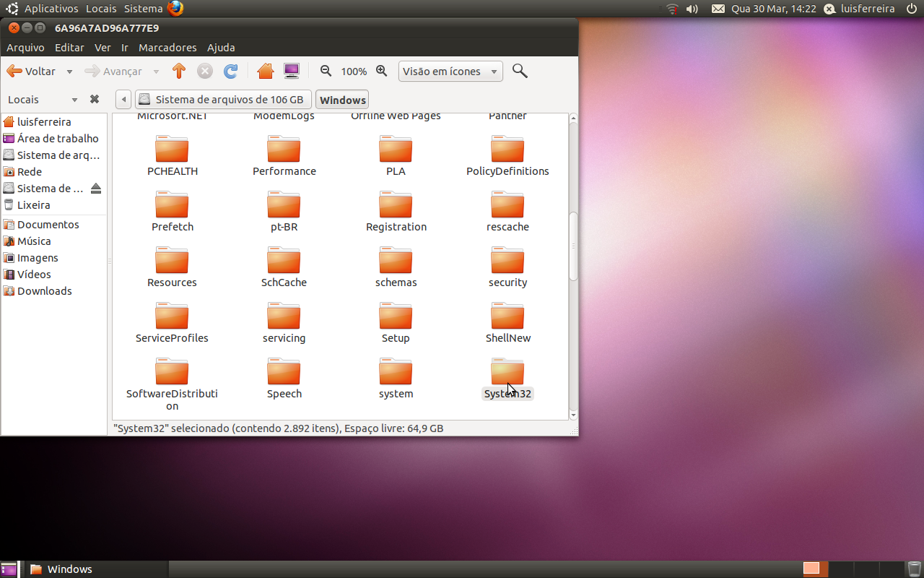924x578 pixels.
Task: Select the SoftwareDistribution folder icon
Action: [x=172, y=371]
